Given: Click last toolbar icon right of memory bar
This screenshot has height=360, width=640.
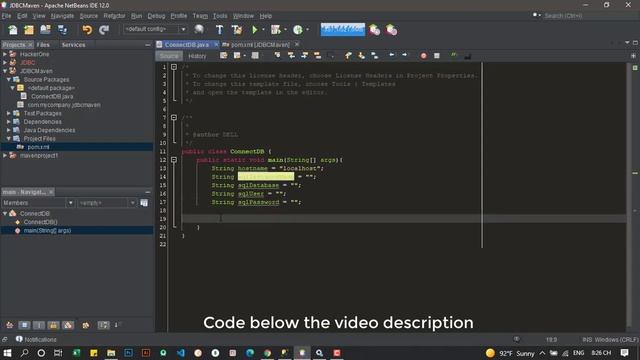Looking at the screenshot, I should tap(391, 29).
